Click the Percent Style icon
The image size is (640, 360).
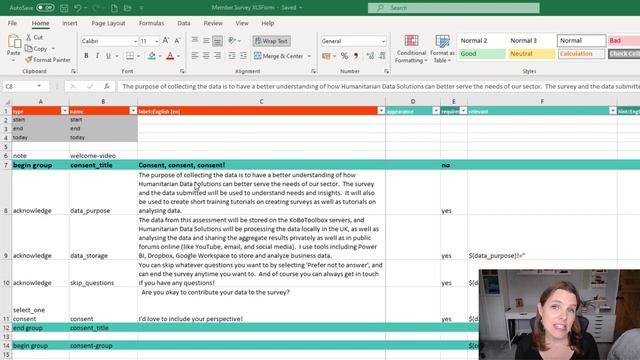coord(344,56)
